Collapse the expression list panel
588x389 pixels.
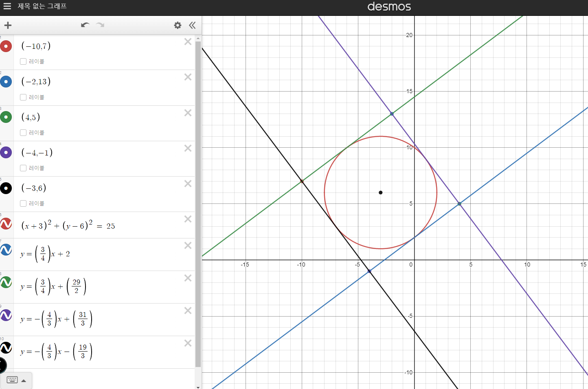[x=192, y=25]
